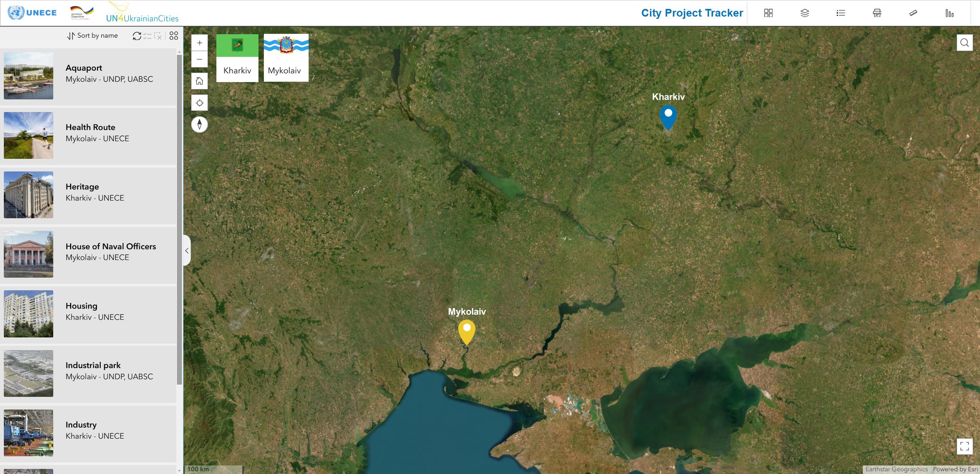Click the Health Route runner thumbnail
Screen dimensions: 980x474
(x=29, y=135)
